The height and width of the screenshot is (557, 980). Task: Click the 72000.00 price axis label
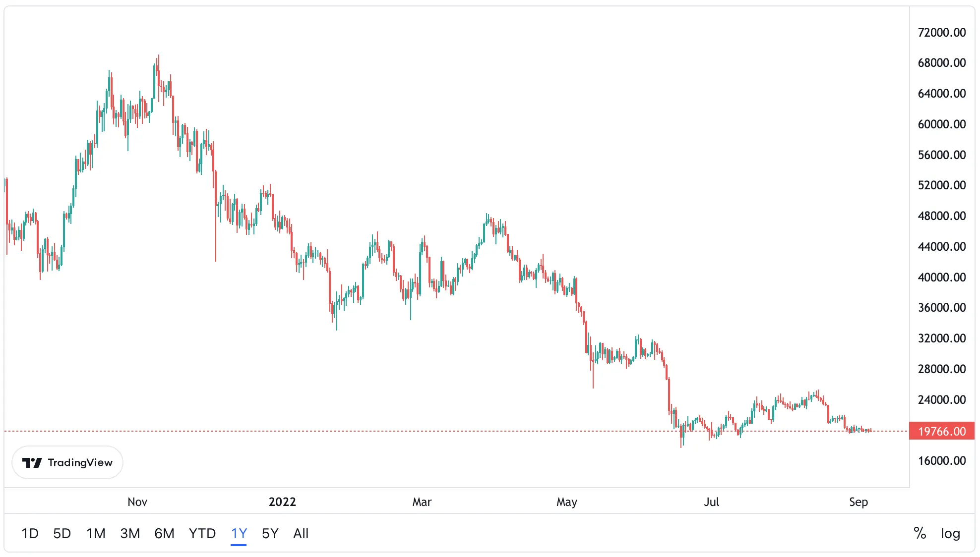[x=941, y=33]
